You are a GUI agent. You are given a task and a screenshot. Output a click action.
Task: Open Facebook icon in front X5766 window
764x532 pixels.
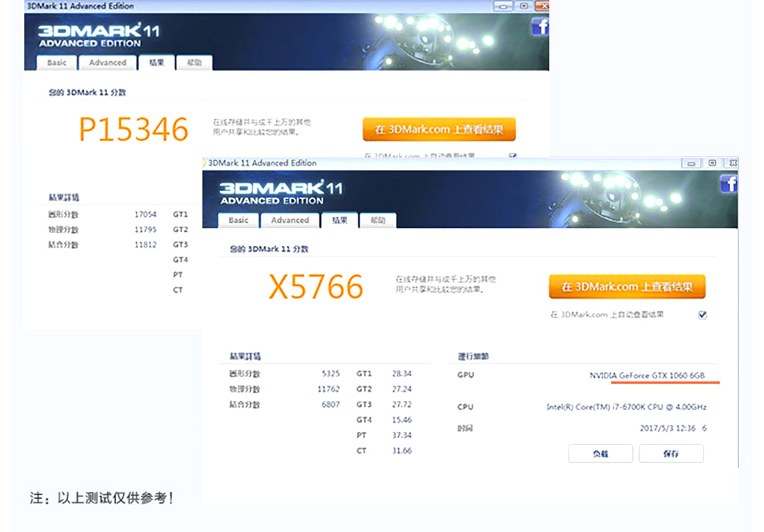[x=729, y=184]
